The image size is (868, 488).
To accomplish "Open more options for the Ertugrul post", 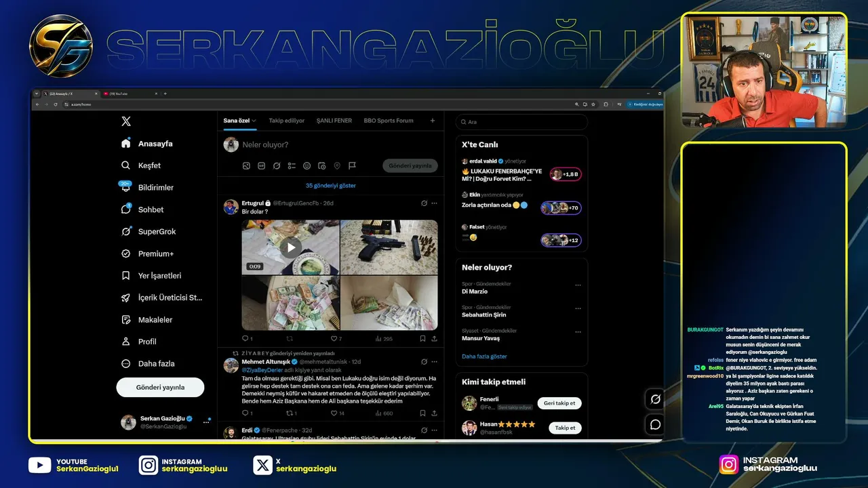I will click(434, 203).
